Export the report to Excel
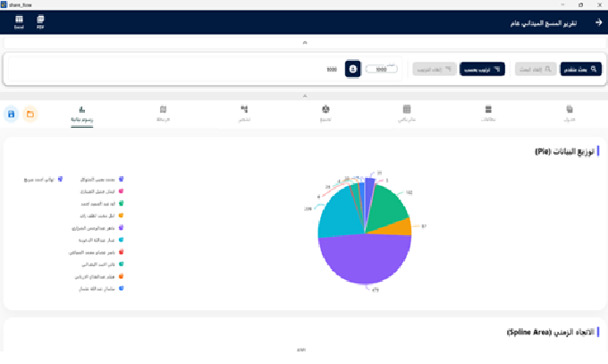This screenshot has width=608, height=364. click(19, 22)
